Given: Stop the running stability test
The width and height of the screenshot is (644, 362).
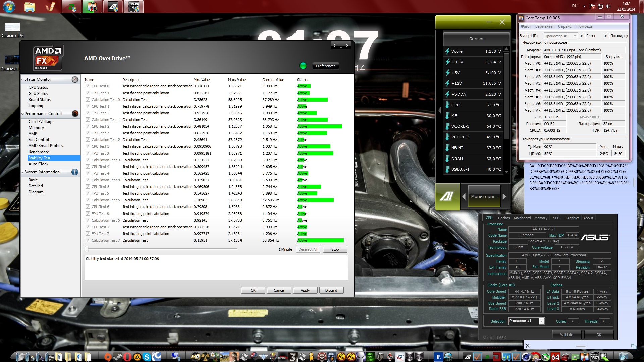Looking at the screenshot, I should coord(335,249).
